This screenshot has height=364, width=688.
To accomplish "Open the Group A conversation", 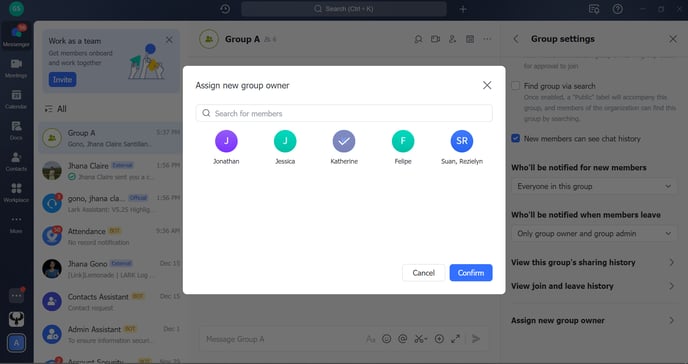I will (x=110, y=138).
